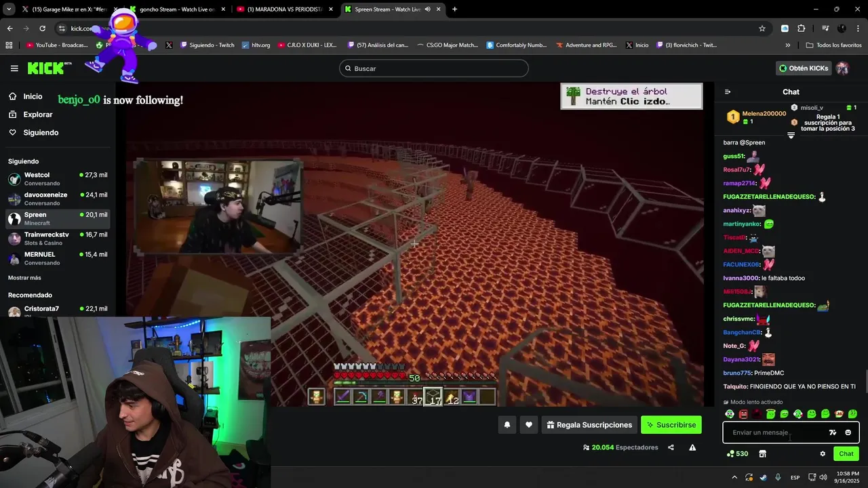
Task: Collapse the chat panel using its header icon
Action: point(728,92)
